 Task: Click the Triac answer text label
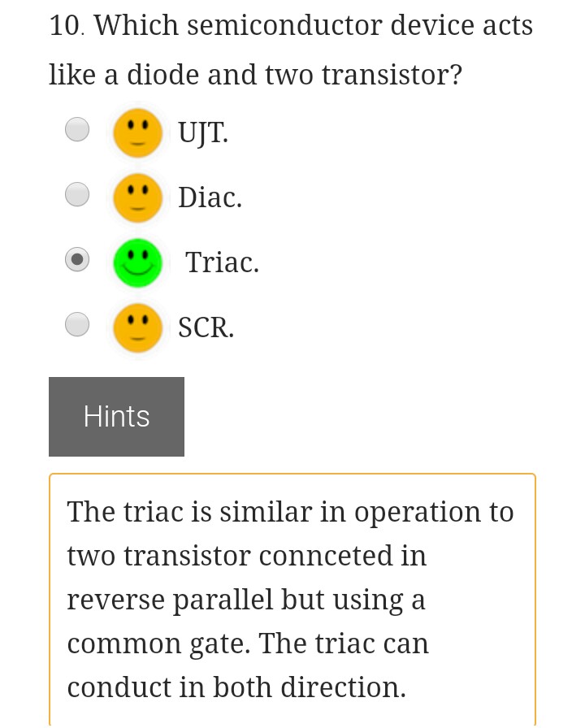[221, 262]
